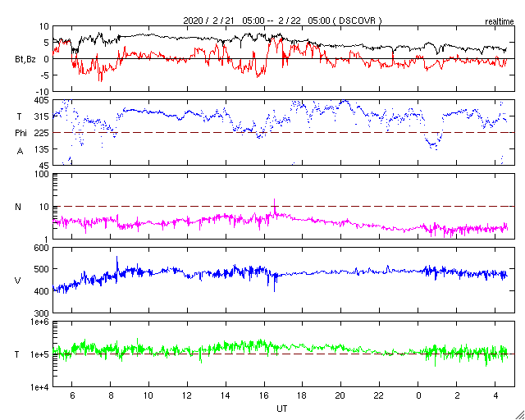Click the 'V' velocity axis label
The image size is (525, 420).
point(18,281)
